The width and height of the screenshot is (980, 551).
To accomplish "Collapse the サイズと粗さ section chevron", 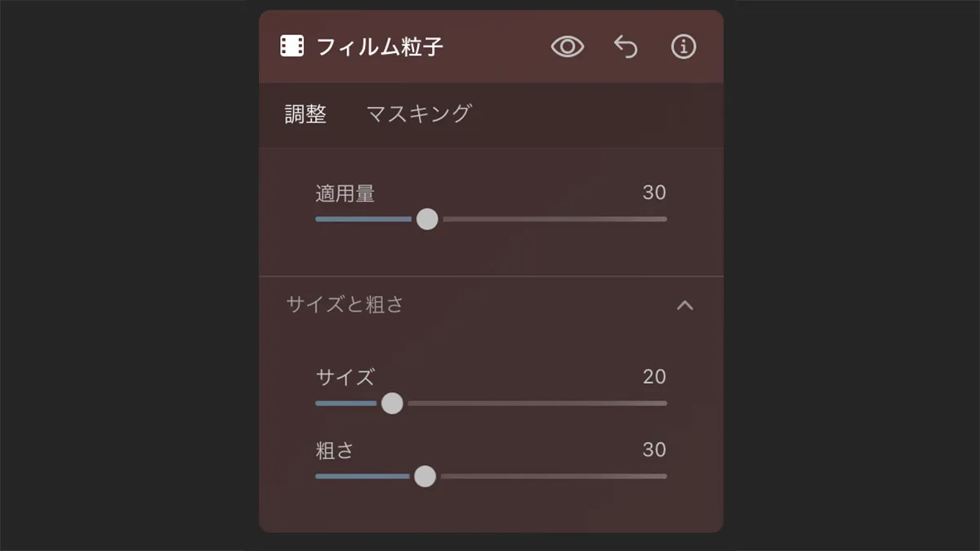I will [x=685, y=305].
